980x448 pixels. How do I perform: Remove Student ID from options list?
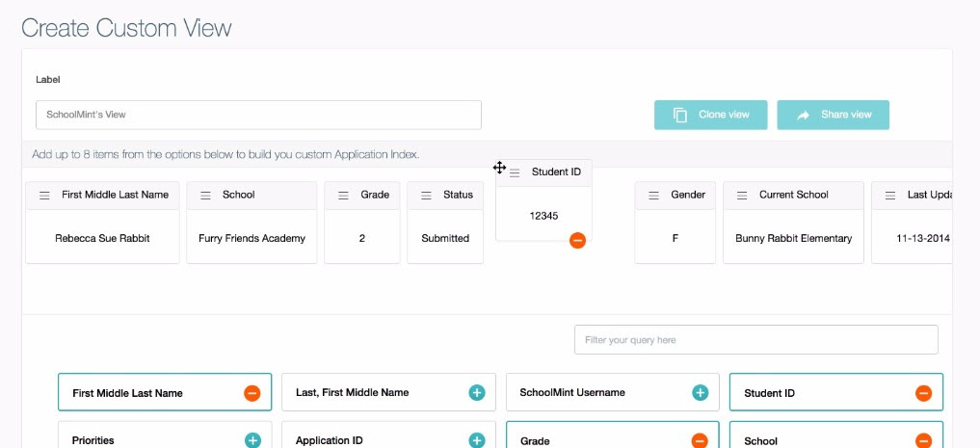click(x=923, y=393)
